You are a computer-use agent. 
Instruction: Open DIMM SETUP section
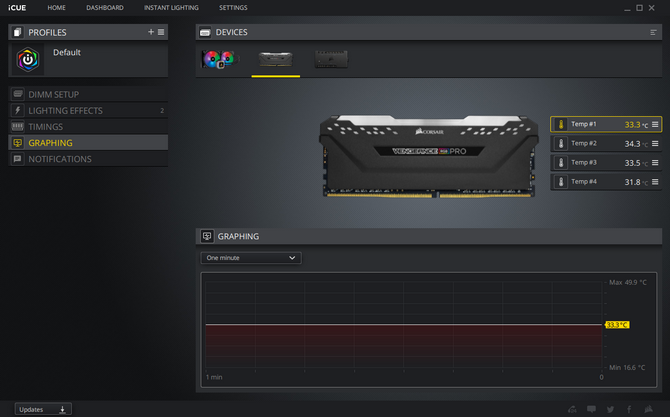tap(88, 94)
